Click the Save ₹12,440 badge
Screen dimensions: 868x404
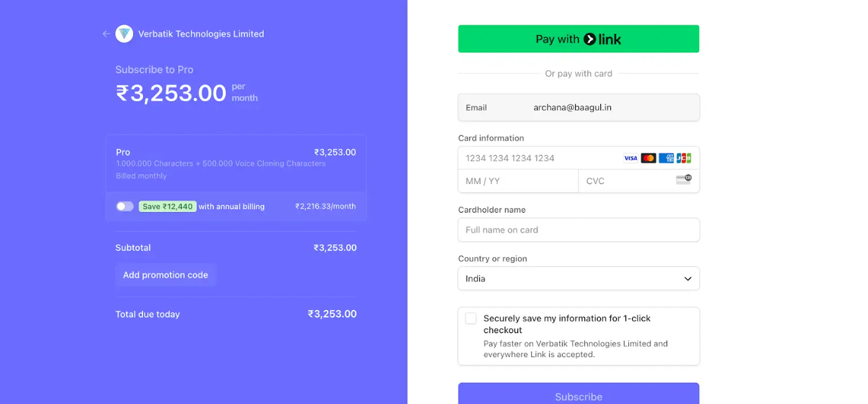point(168,207)
